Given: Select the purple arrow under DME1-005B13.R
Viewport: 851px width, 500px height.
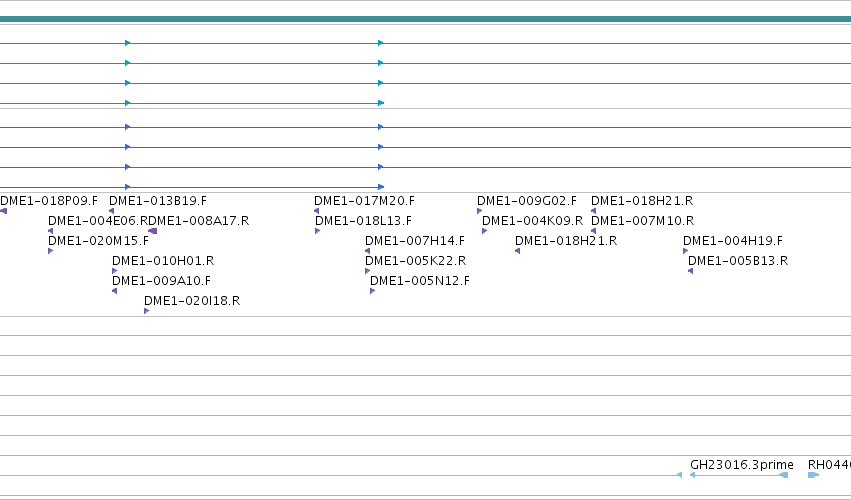Looking at the screenshot, I should click(x=690, y=271).
